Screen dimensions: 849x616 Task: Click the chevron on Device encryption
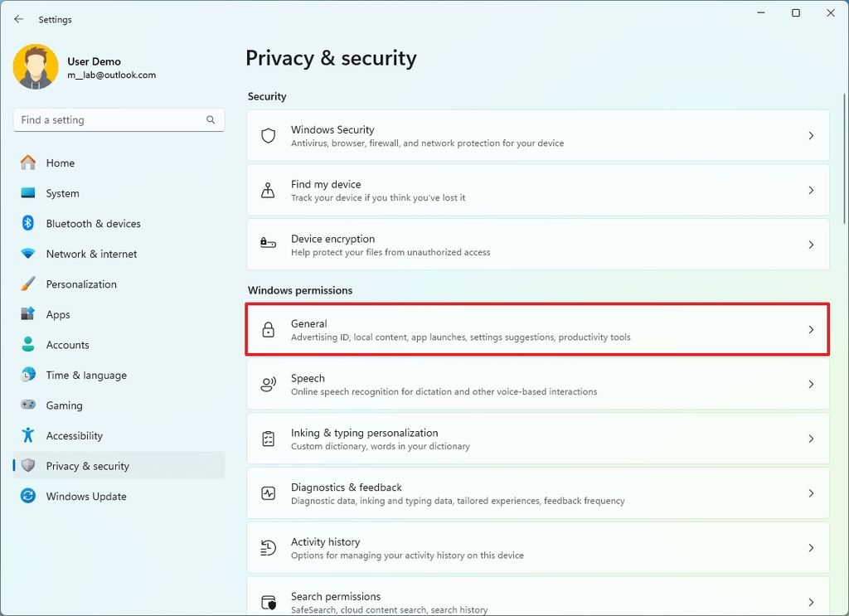[x=811, y=245]
